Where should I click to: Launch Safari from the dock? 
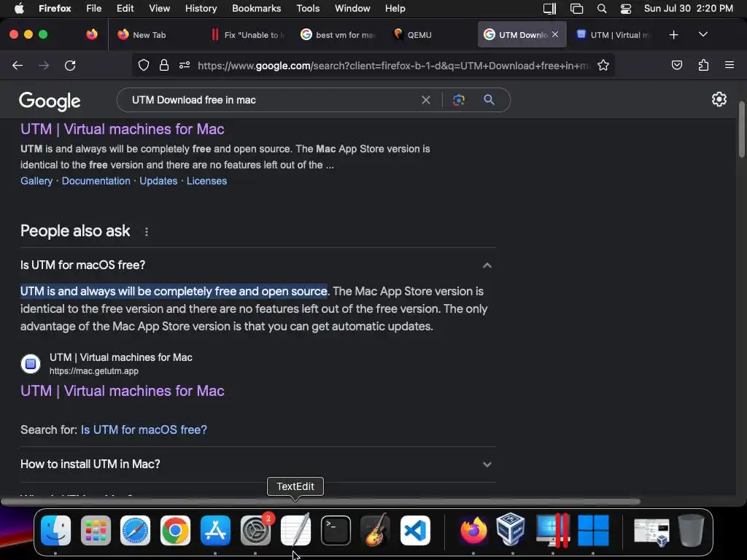(x=135, y=531)
